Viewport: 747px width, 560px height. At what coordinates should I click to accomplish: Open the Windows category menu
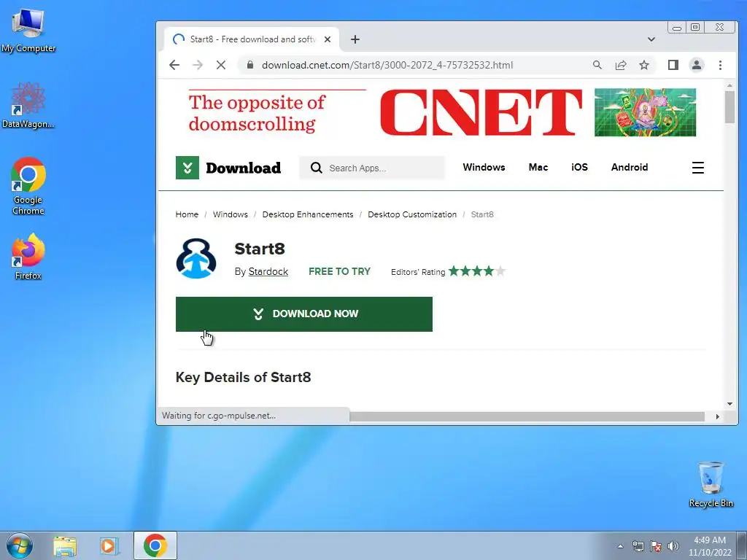coord(484,167)
